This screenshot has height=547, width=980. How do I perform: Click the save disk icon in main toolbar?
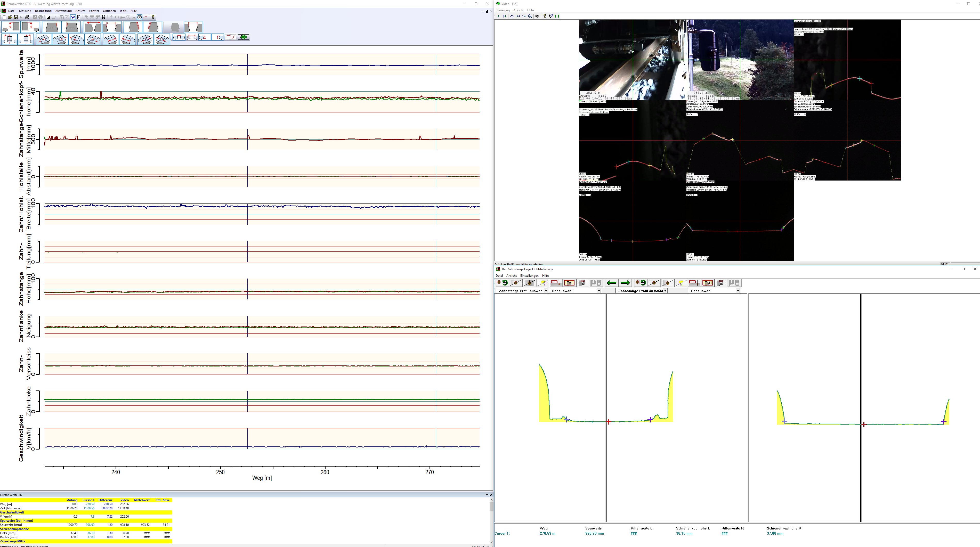[15, 17]
